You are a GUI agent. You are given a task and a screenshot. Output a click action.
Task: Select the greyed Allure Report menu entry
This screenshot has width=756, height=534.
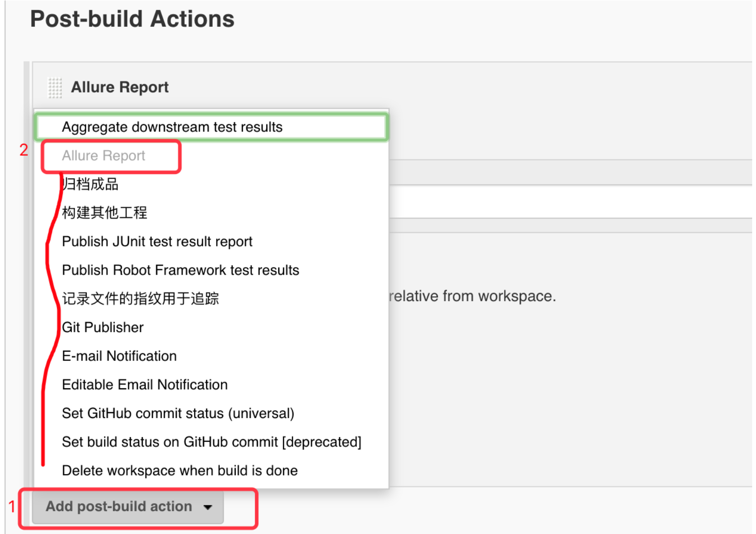(103, 156)
